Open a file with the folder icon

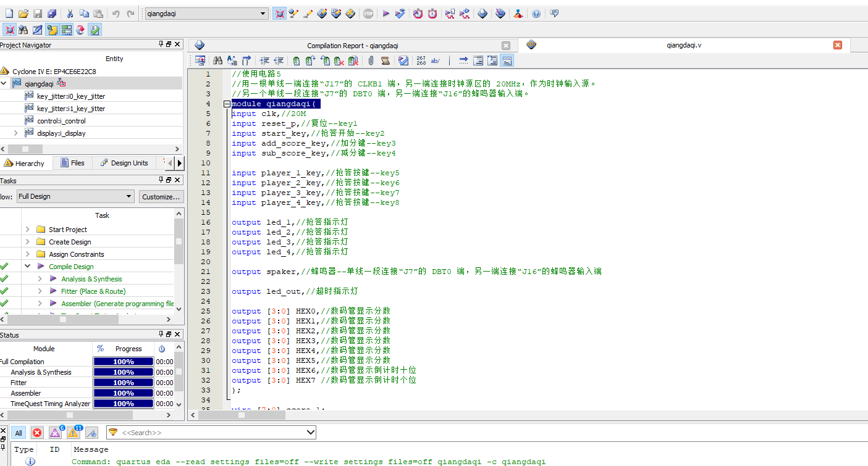click(23, 14)
